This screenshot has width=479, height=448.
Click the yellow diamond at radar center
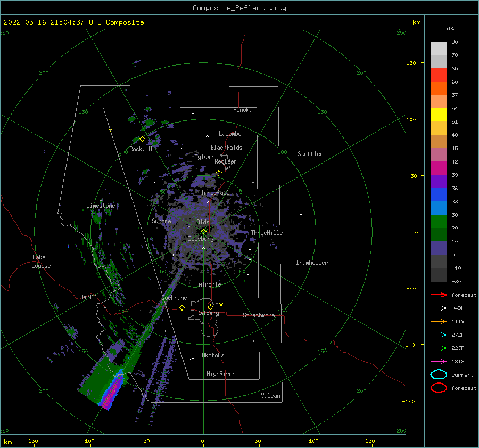203,232
